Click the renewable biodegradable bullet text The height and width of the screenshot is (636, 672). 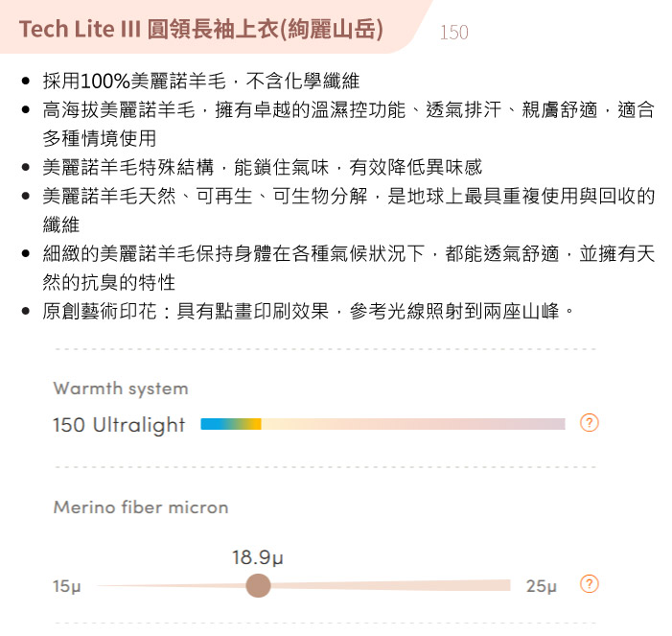pyautogui.click(x=348, y=196)
